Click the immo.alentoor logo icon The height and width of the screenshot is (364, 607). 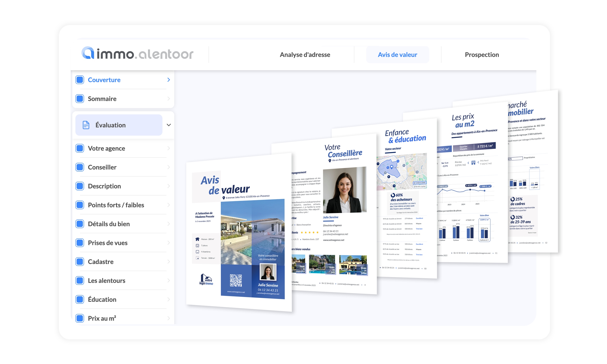[88, 53]
